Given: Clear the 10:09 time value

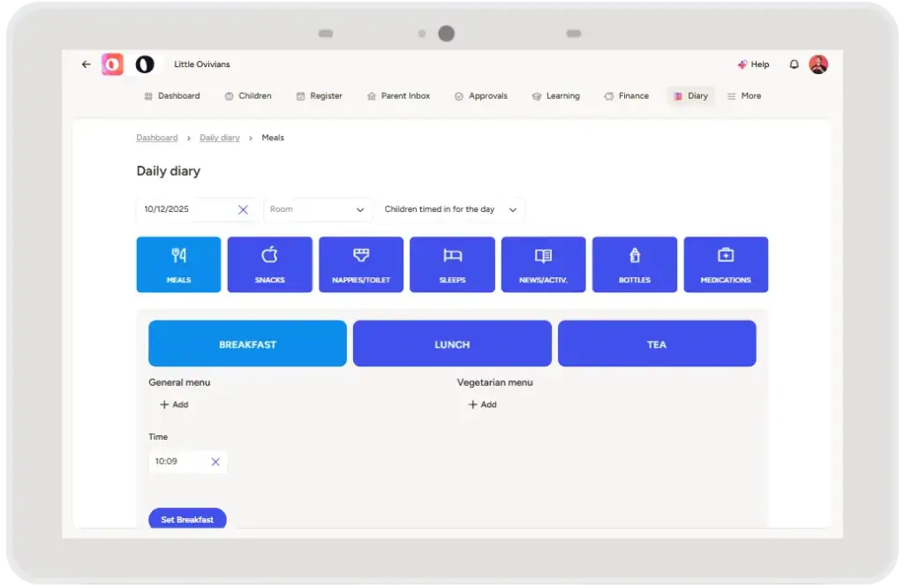Looking at the screenshot, I should pos(215,462).
